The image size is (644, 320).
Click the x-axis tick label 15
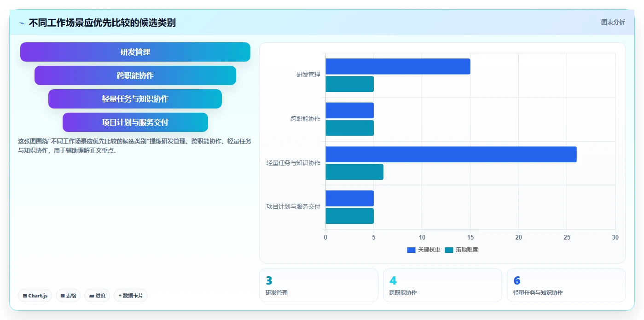pos(470,237)
